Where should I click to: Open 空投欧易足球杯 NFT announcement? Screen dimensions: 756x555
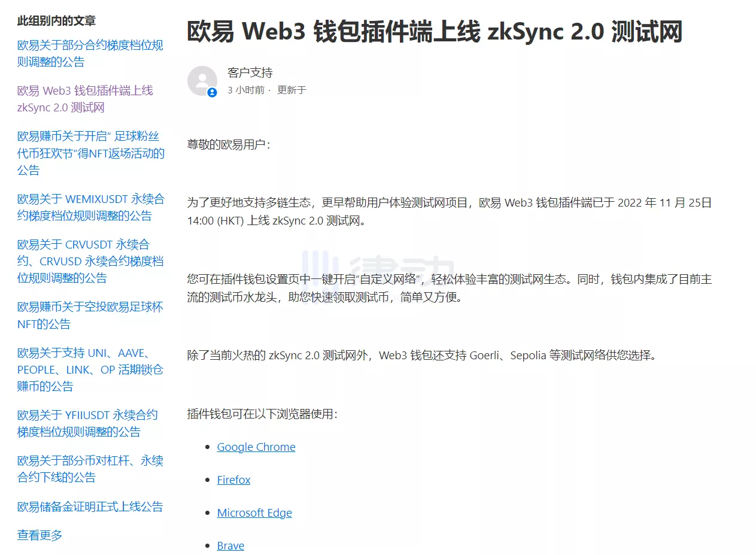point(90,316)
